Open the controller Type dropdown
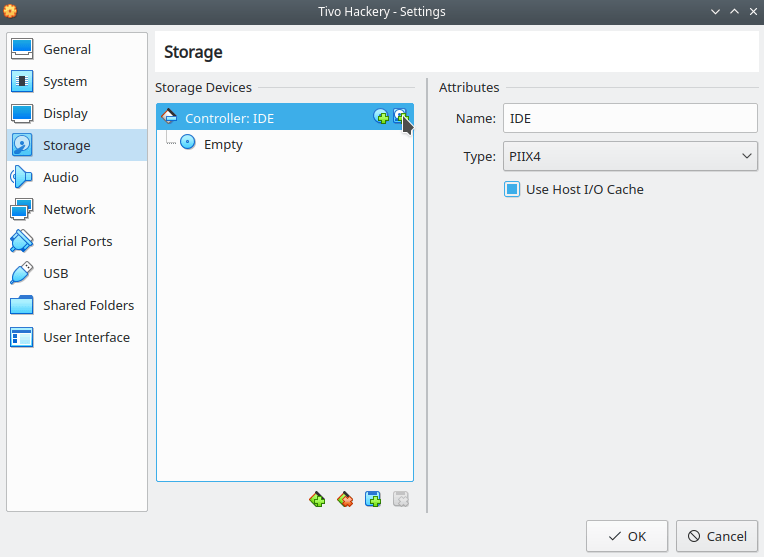Viewport: 764px width, 557px height. click(630, 156)
